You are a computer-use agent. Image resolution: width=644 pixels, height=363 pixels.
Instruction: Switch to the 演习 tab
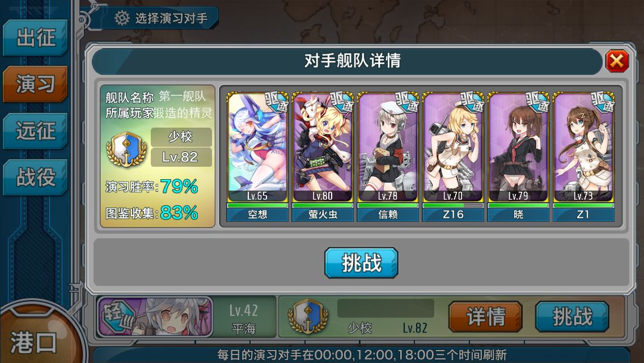tap(35, 84)
